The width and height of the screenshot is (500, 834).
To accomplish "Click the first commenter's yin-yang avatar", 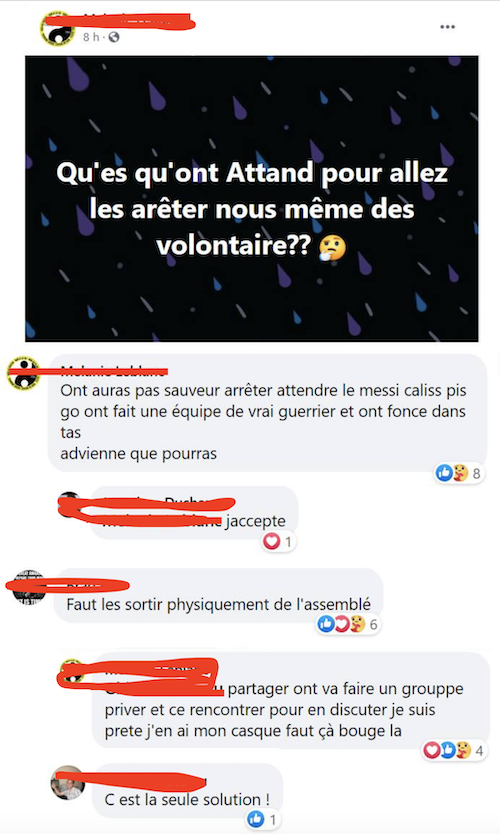I will (x=23, y=372).
